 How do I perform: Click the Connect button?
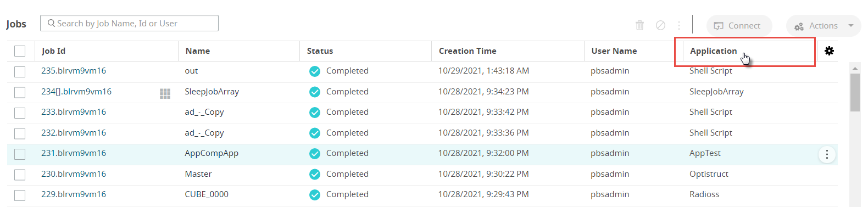pos(739,26)
